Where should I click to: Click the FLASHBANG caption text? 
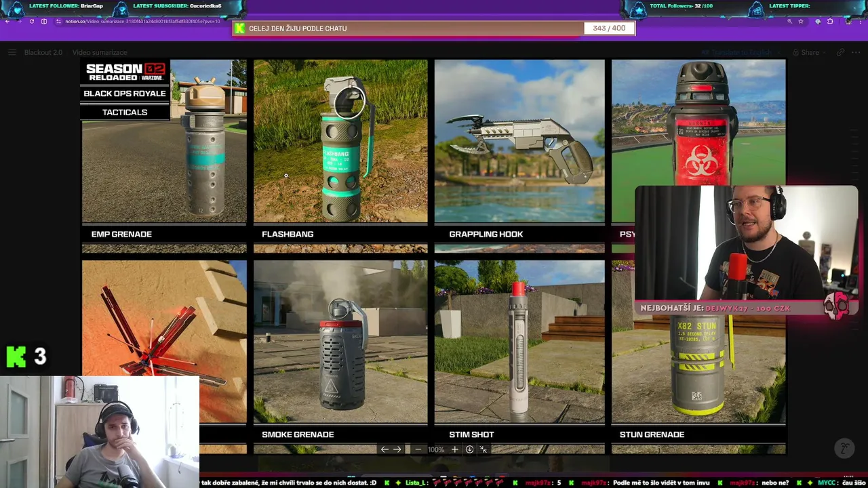[288, 234]
